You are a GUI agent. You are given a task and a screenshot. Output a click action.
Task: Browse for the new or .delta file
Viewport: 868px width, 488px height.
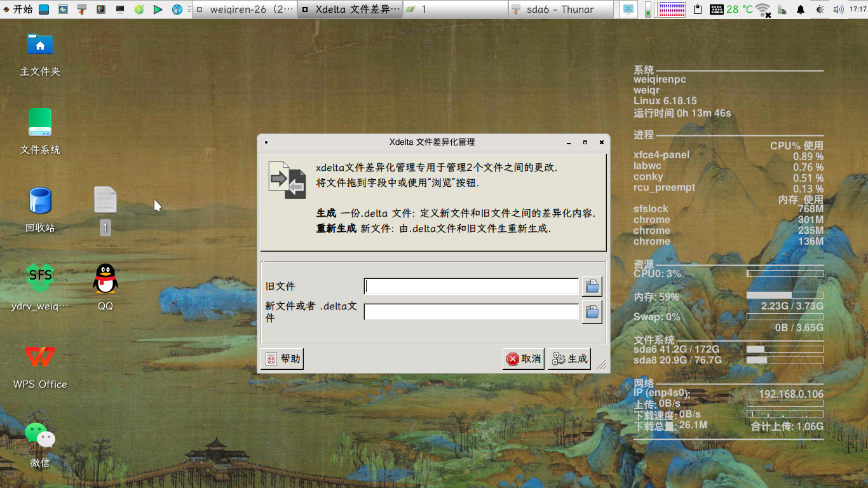pyautogui.click(x=592, y=311)
